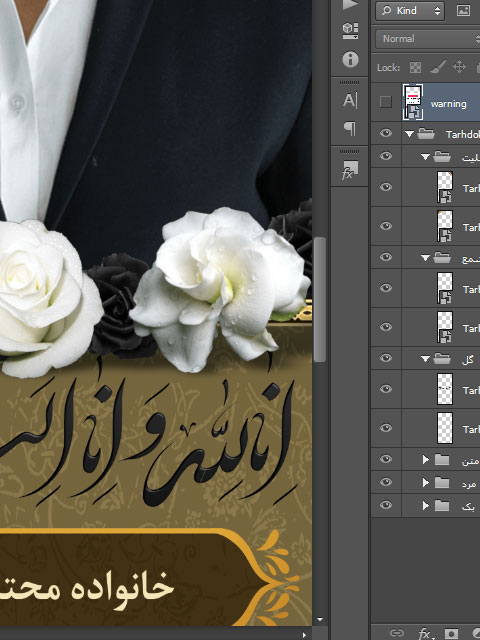This screenshot has height=640, width=480.
Task: Click first layer thumbnail under گل group
Action: [445, 389]
